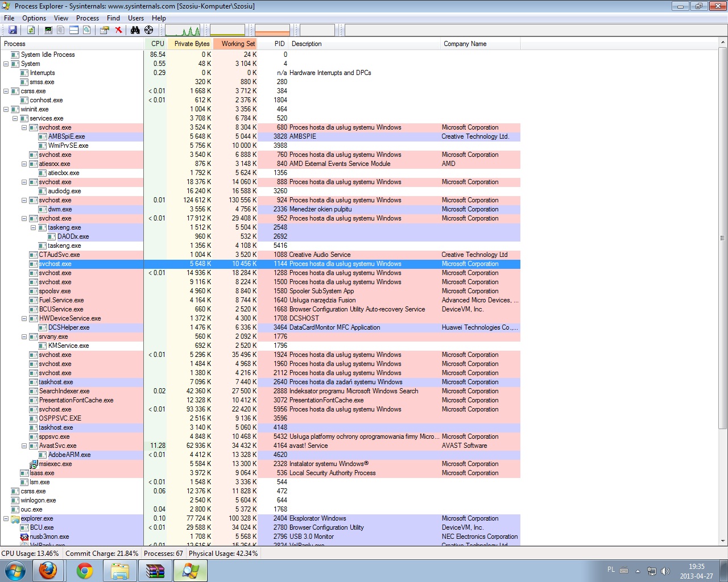Click the System Idle Process icon
Viewport: 728px width, 582px height.
click(x=15, y=55)
